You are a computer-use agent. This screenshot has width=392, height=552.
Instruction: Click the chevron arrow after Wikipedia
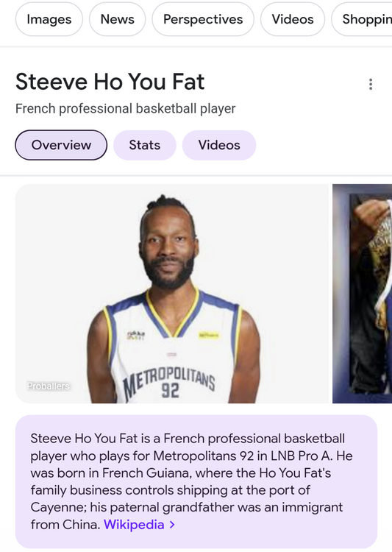pos(172,525)
